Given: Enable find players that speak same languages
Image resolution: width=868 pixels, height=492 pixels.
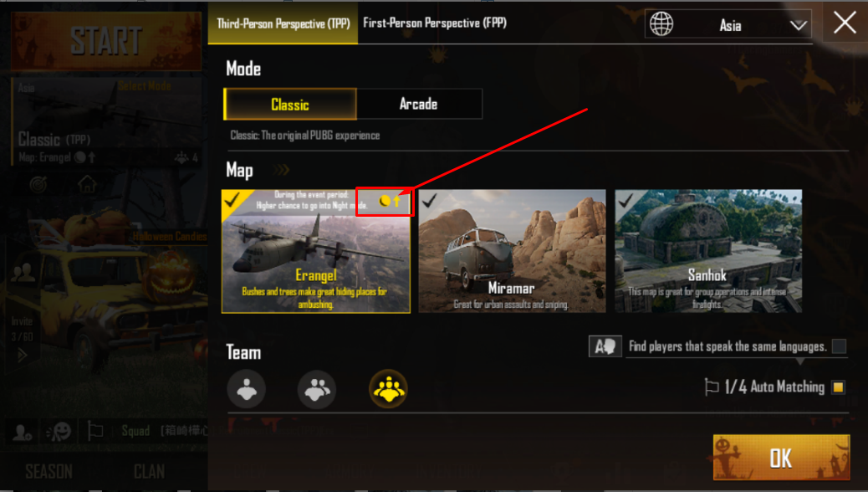Looking at the screenshot, I should point(840,346).
